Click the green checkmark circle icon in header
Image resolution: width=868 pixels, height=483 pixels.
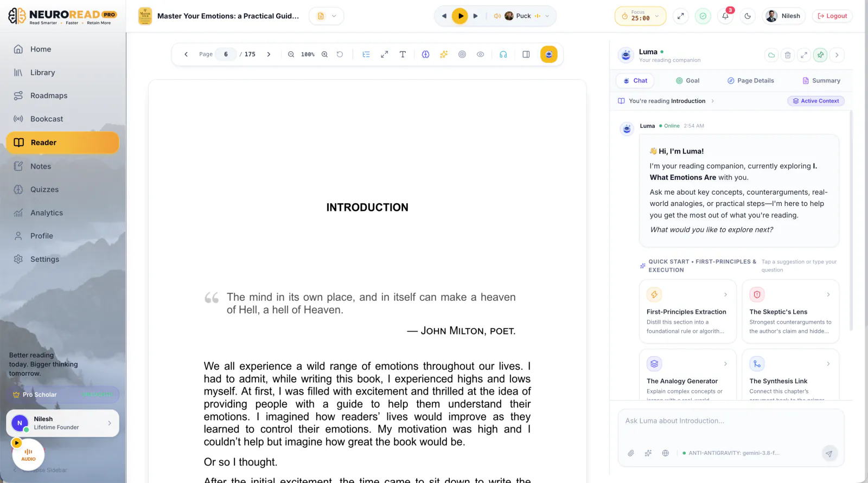pyautogui.click(x=703, y=16)
